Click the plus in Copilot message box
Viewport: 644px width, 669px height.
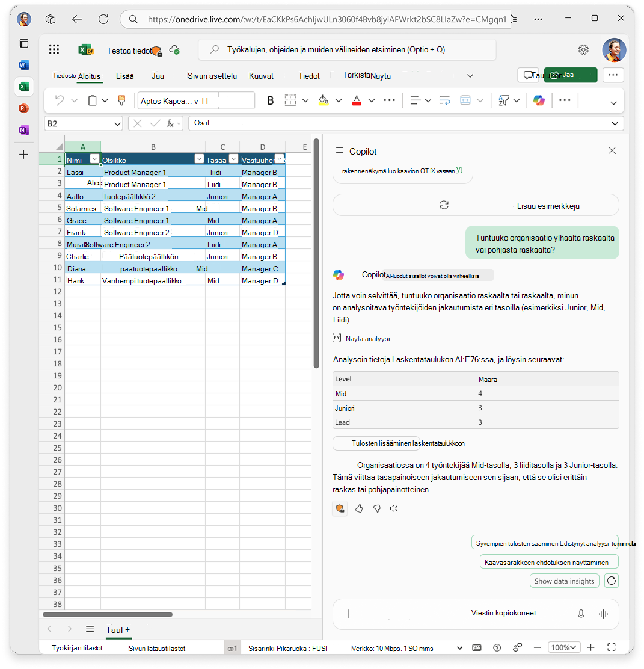pos(348,614)
